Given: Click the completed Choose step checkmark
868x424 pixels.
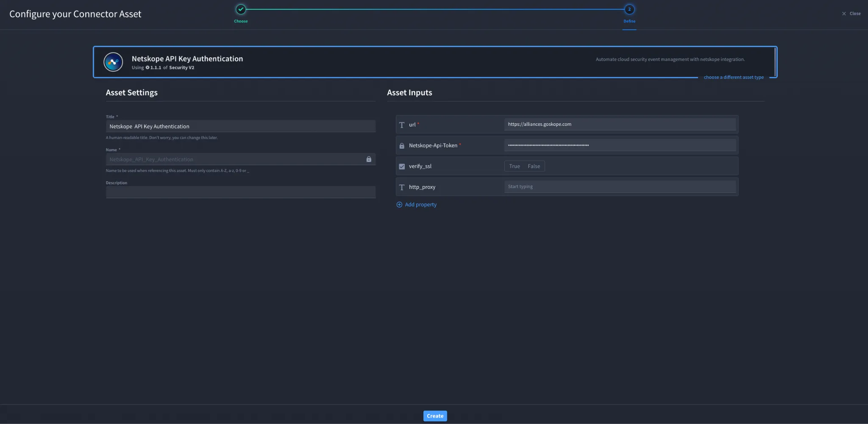Looking at the screenshot, I should 241,9.
